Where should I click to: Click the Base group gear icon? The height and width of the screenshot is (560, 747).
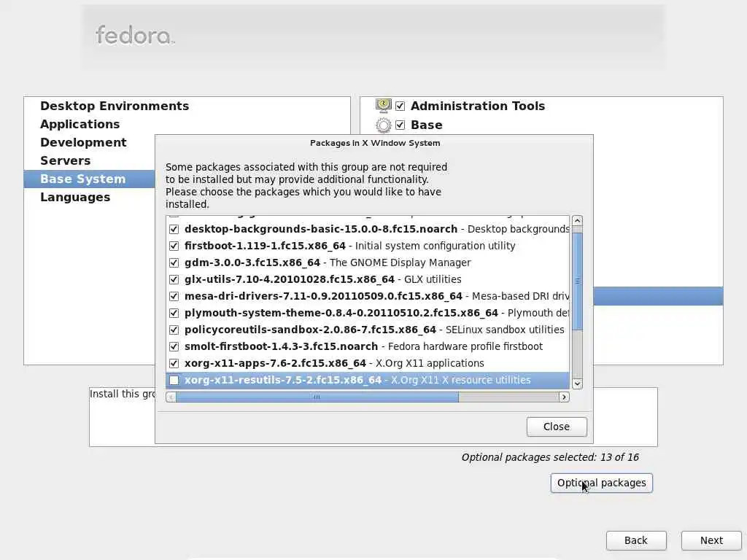pos(384,125)
